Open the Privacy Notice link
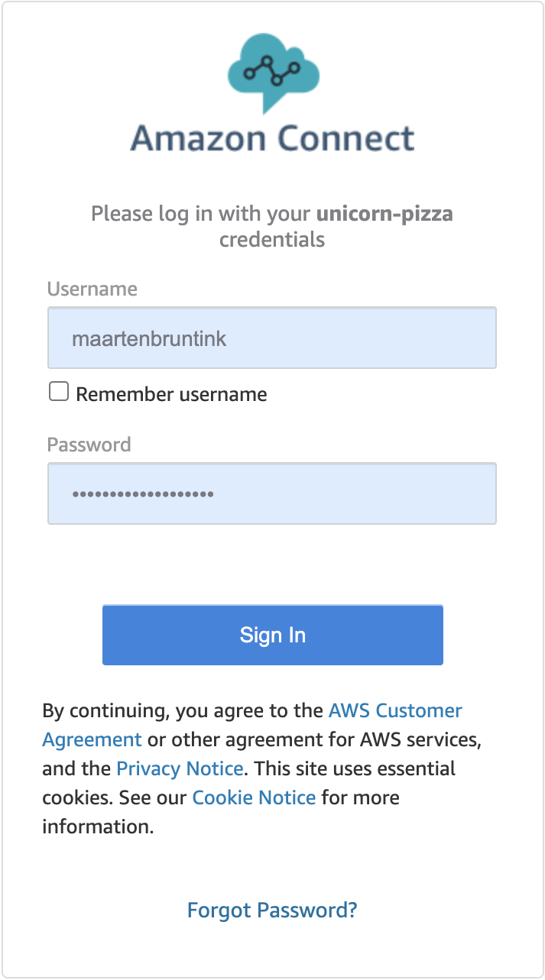Image resolution: width=545 pixels, height=980 pixels. click(x=180, y=768)
